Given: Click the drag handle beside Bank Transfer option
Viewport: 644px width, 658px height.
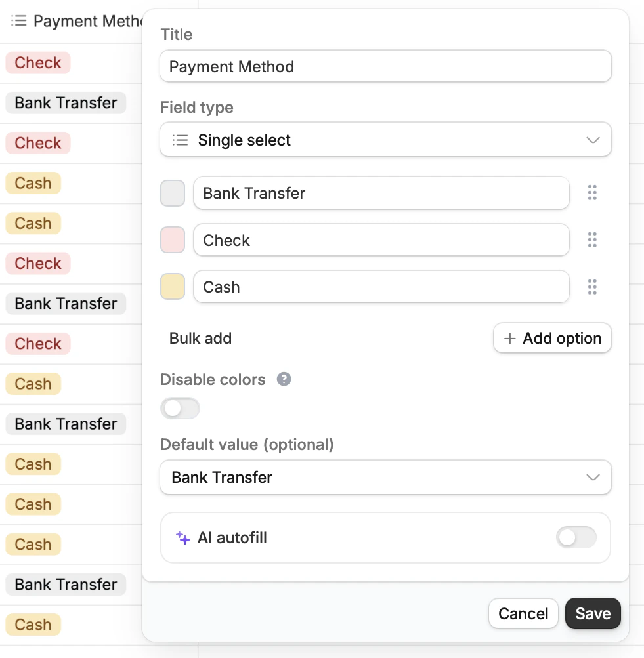Looking at the screenshot, I should (x=592, y=193).
